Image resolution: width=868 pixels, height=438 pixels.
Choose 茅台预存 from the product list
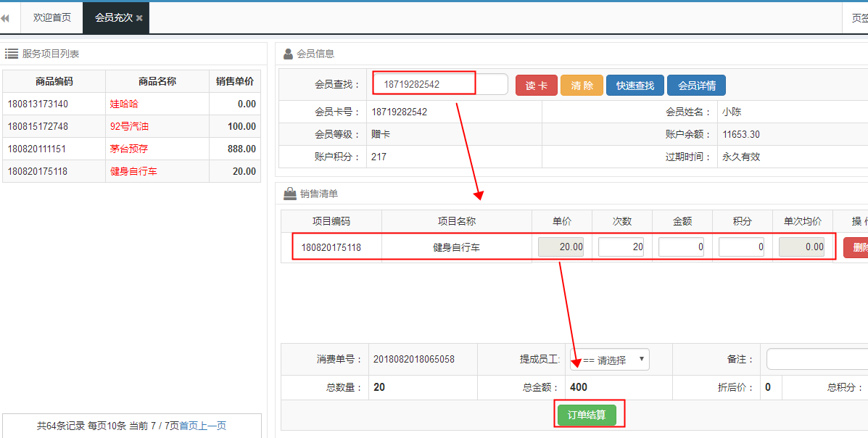click(129, 149)
